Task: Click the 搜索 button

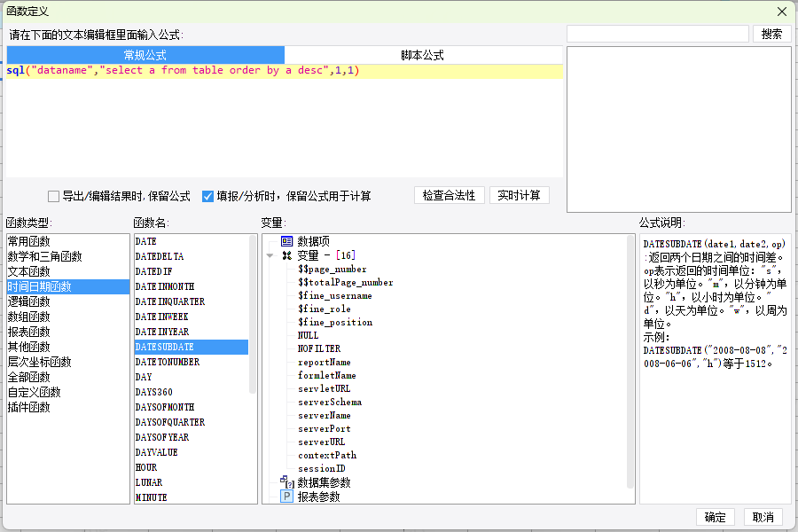Action: pyautogui.click(x=771, y=34)
